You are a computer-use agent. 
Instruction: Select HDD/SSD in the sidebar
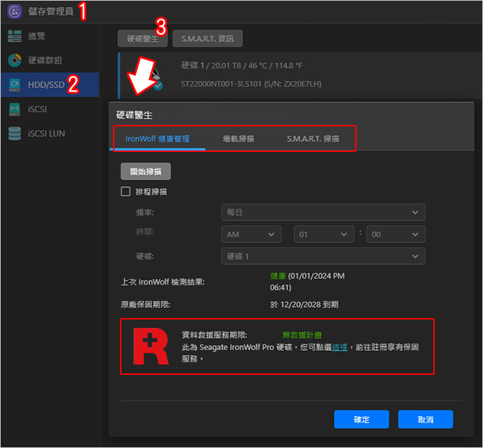pos(50,84)
